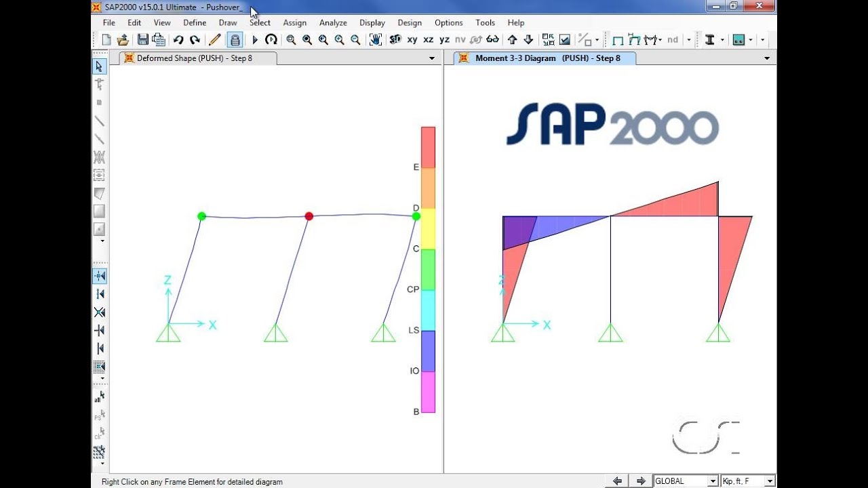Open toolbar options arrow at toolbar end

[762, 40]
